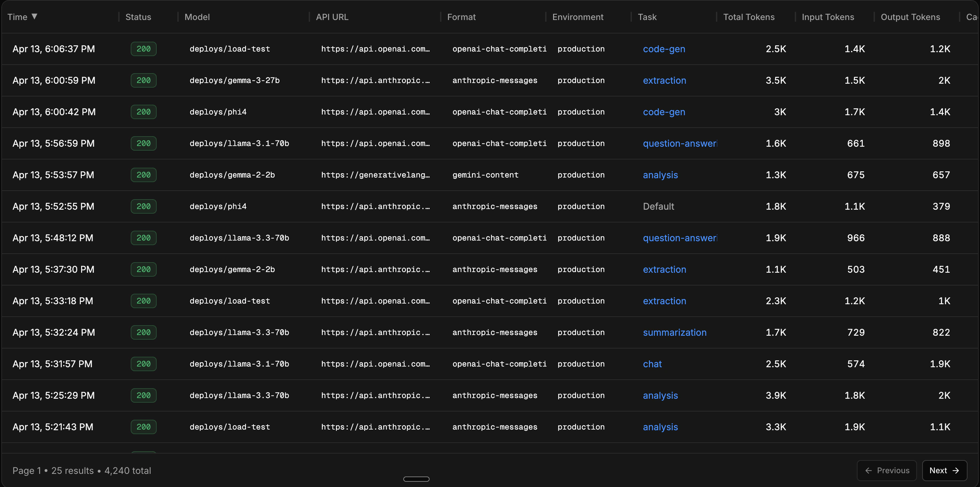Click https://api.openai.com… in 5:31:57 PM row
Image resolution: width=980 pixels, height=487 pixels.
point(375,364)
